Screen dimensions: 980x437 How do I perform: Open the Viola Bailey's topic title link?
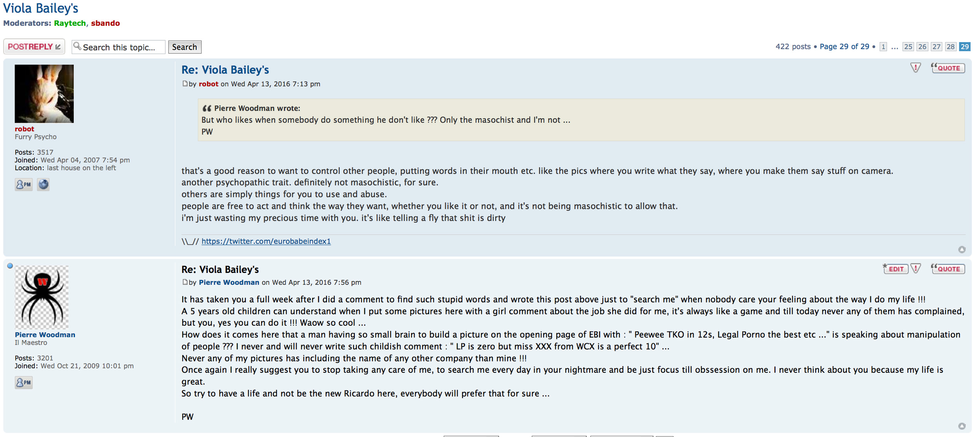coord(41,8)
